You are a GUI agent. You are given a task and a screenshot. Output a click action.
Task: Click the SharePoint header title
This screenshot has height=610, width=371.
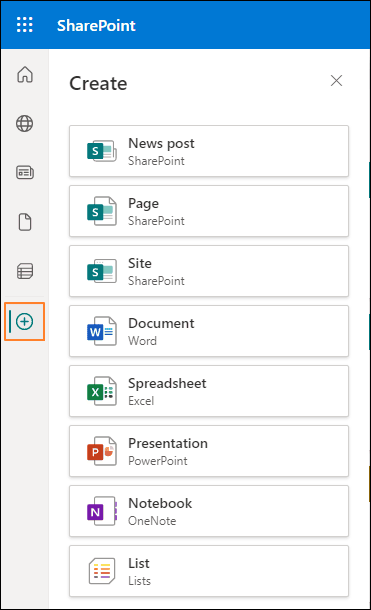click(x=96, y=26)
